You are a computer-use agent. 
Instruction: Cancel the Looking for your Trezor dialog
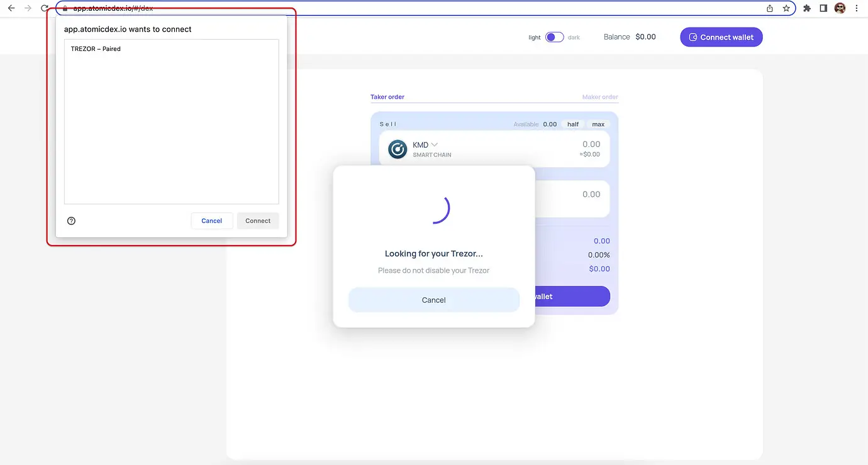coord(433,300)
